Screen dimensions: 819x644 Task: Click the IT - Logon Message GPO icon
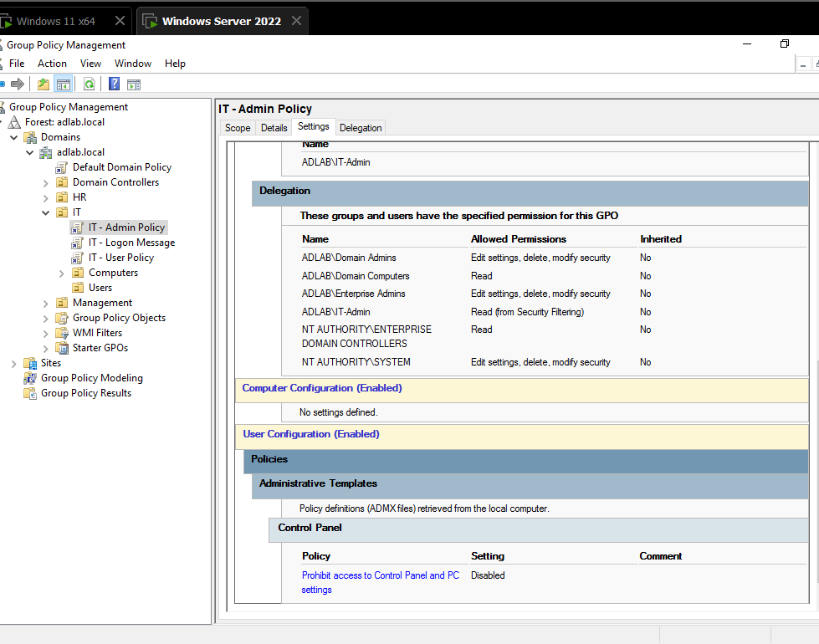tap(77, 243)
